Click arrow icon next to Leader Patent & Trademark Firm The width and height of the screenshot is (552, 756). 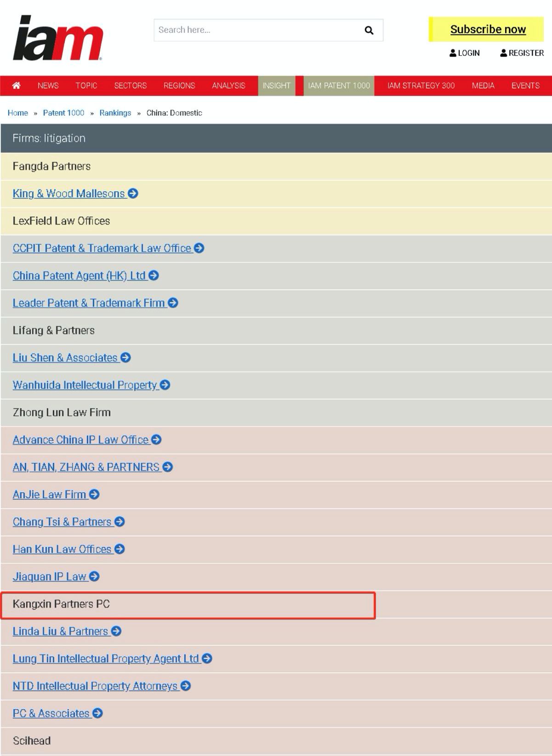click(x=173, y=303)
